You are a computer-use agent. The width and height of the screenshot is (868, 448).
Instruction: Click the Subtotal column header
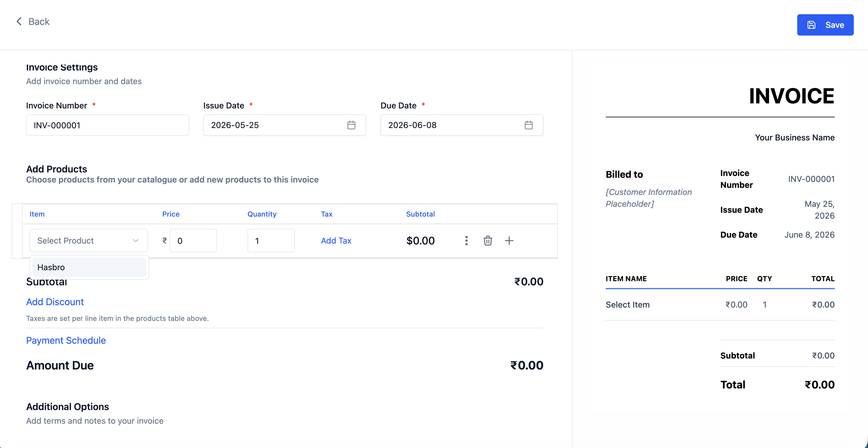pyautogui.click(x=420, y=214)
